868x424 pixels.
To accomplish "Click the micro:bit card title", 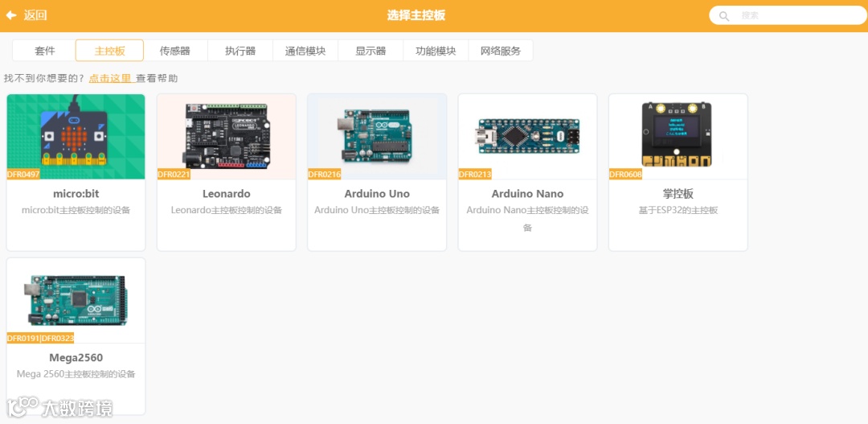I will 76,194.
